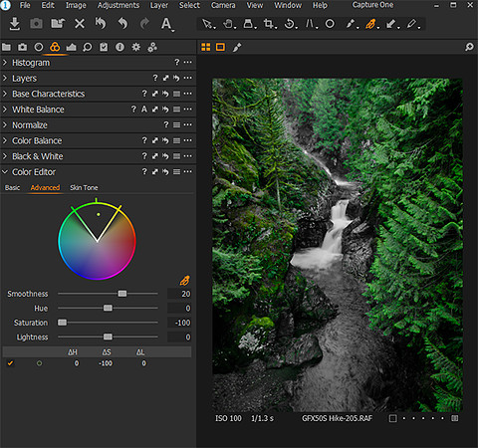Click White Balance auto A button
The image size is (478, 448).
pos(144,110)
